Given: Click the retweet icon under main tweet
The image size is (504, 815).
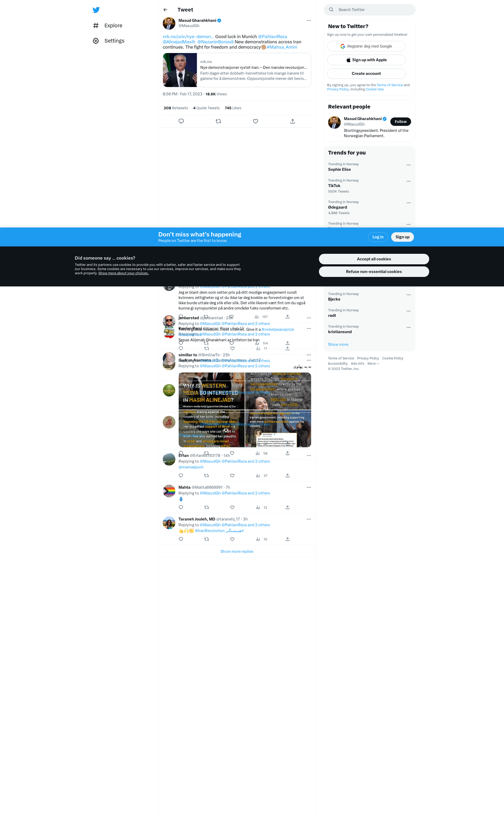Looking at the screenshot, I should 218,121.
